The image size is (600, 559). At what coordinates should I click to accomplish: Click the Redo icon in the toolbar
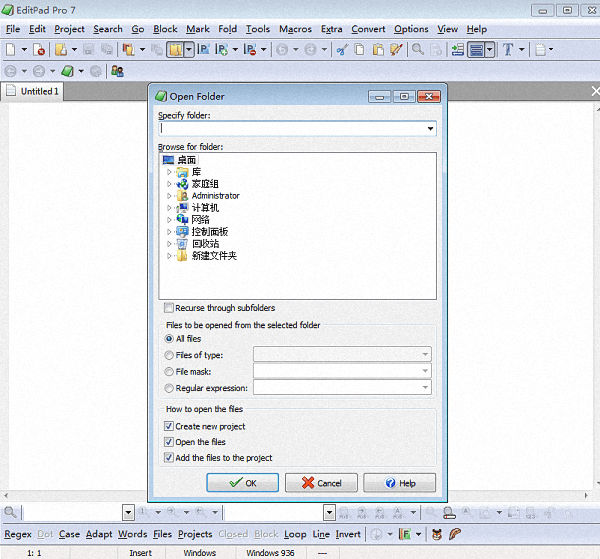click(310, 49)
